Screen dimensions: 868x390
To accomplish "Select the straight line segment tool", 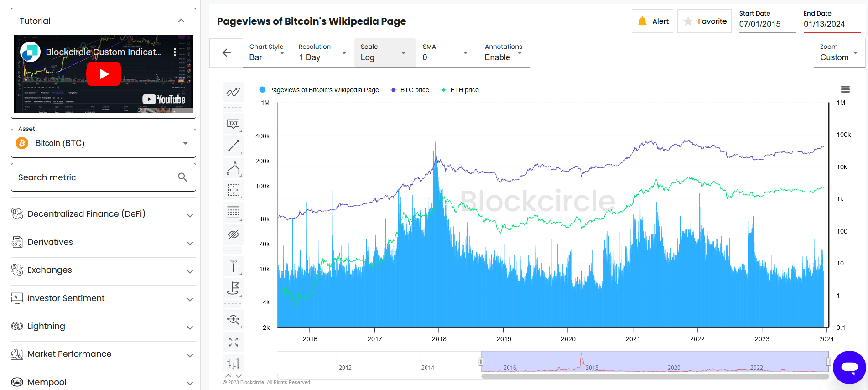I will 233,146.
